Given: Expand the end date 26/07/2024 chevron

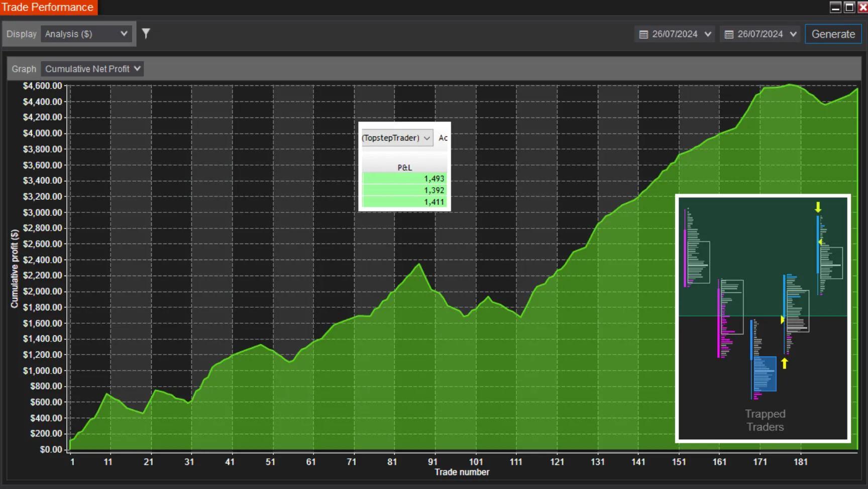Looking at the screenshot, I should tap(794, 34).
